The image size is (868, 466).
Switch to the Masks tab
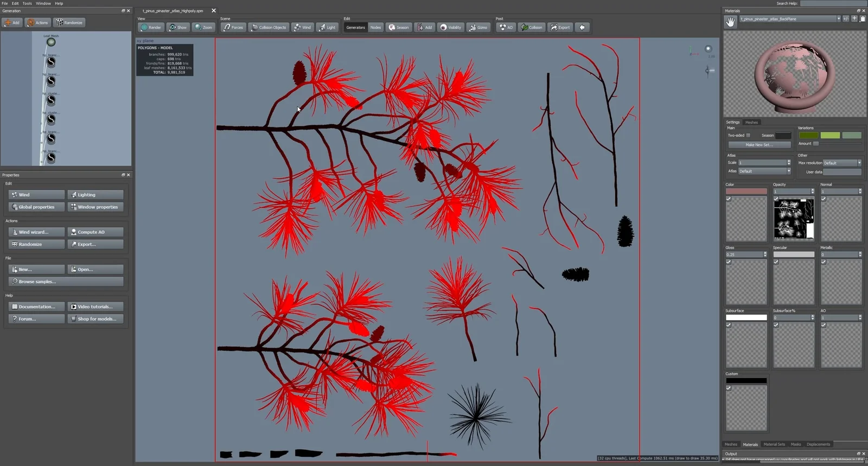(796, 444)
